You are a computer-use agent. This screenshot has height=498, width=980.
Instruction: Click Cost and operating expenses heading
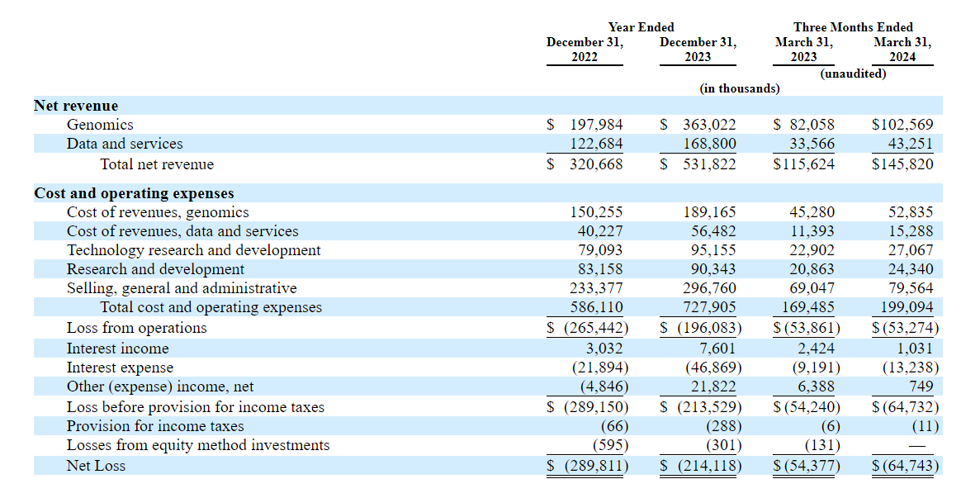134,193
